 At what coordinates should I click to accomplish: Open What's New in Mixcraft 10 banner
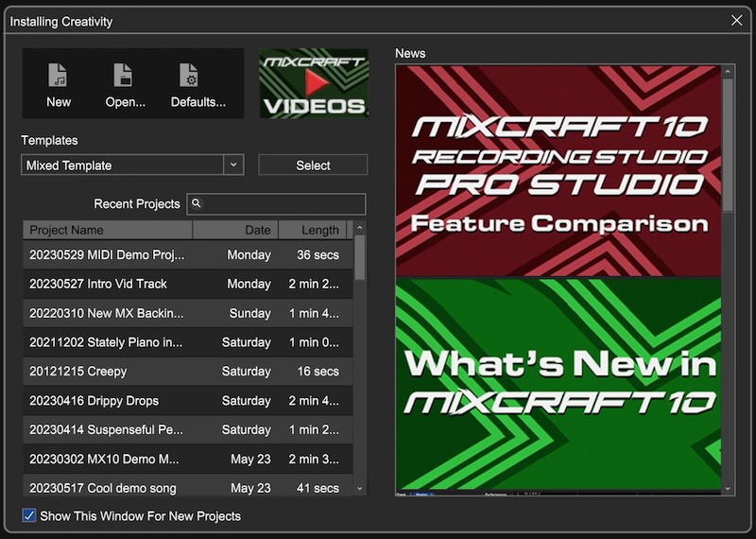558,383
